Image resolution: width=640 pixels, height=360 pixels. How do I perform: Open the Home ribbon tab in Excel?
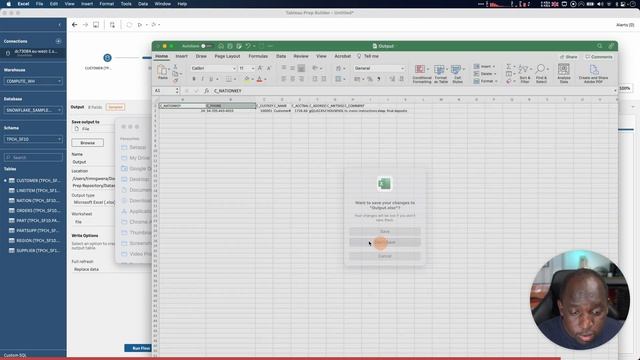[162, 56]
